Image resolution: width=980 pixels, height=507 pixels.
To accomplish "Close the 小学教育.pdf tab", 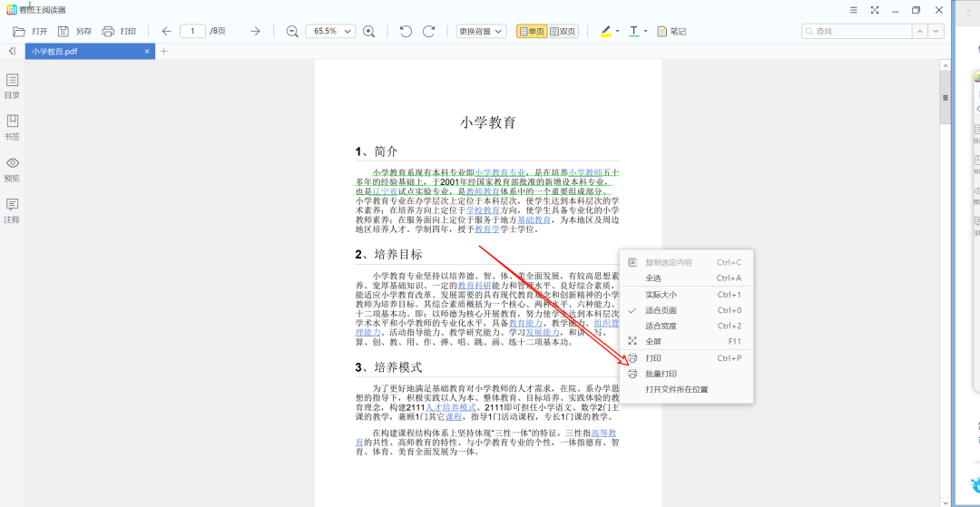I will (x=147, y=51).
